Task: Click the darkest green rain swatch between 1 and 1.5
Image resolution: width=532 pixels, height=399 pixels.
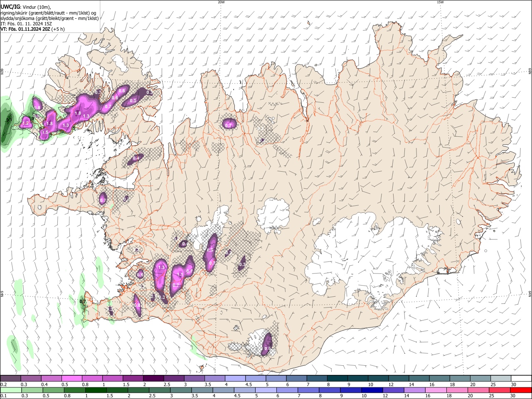Action: 96,390
